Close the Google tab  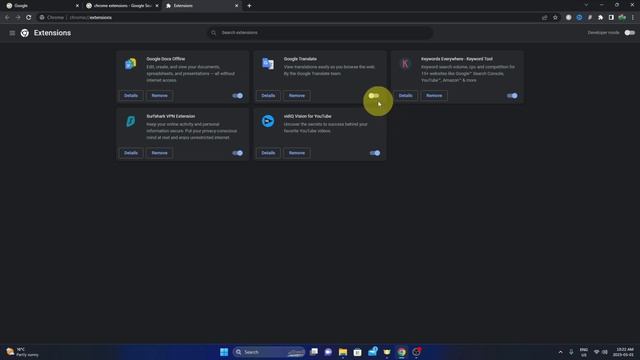[x=77, y=6]
